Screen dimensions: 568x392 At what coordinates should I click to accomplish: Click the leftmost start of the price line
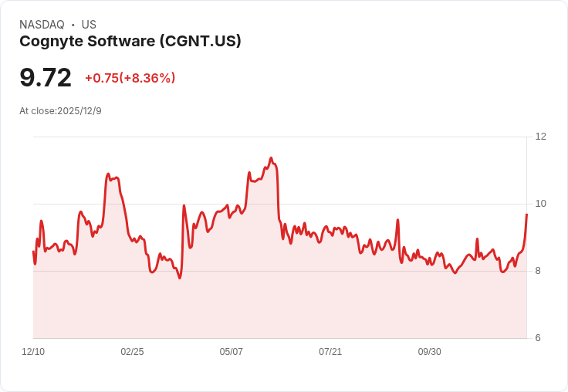[x=33, y=252]
